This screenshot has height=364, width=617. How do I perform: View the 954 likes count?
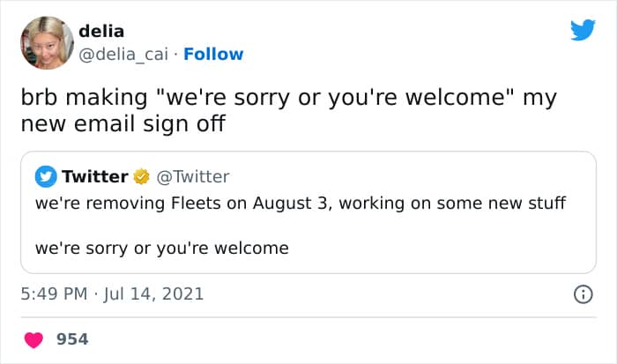pyautogui.click(x=72, y=339)
